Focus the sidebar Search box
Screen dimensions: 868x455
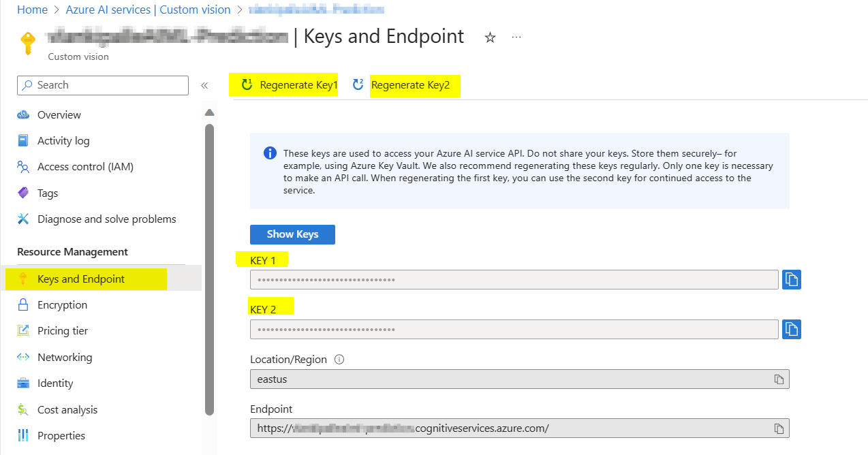tap(103, 85)
